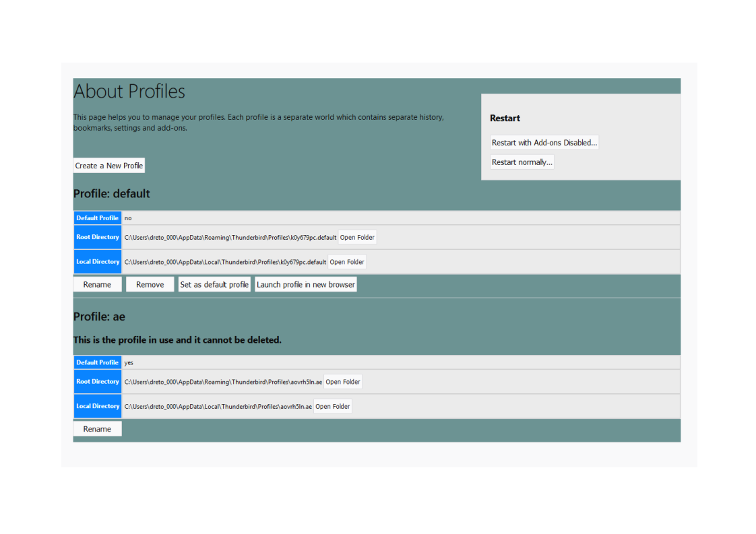Click the 'profile in use cannot be deleted' notice
Image resolution: width=756 pixels, height=534 pixels.
[x=177, y=340]
